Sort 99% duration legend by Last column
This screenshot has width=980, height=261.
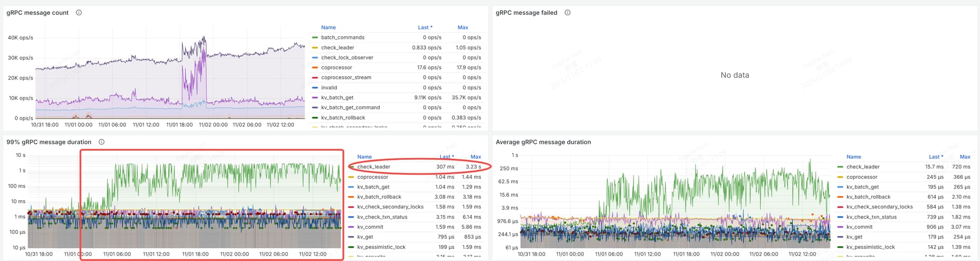pyautogui.click(x=446, y=157)
